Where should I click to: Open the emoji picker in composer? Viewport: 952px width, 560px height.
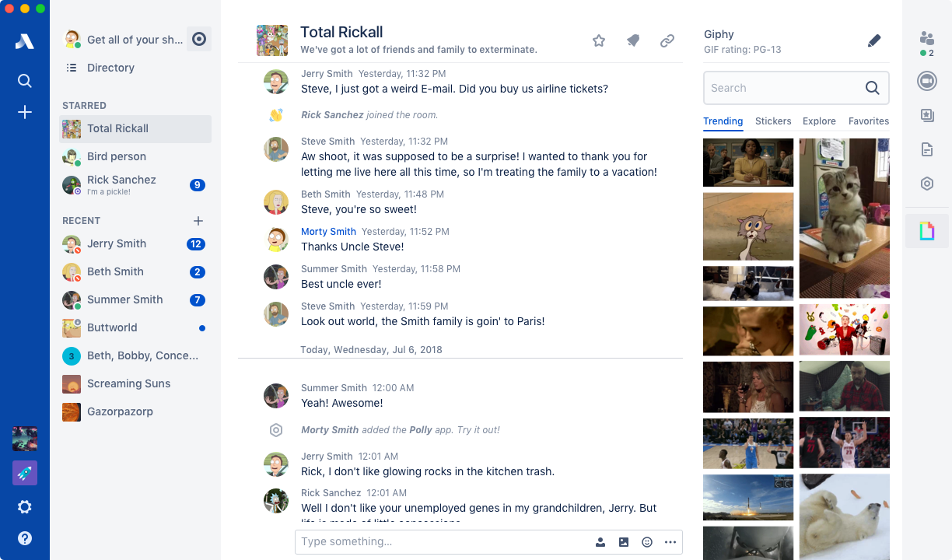coord(647,542)
